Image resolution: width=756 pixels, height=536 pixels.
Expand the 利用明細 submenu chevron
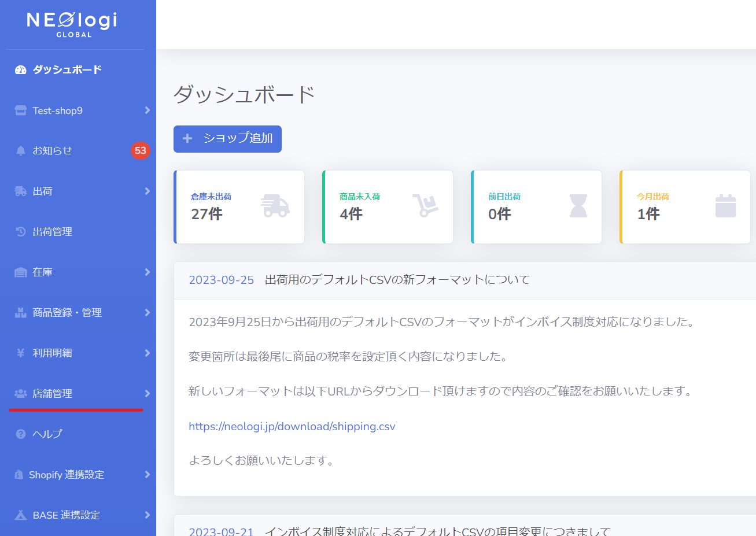point(147,353)
